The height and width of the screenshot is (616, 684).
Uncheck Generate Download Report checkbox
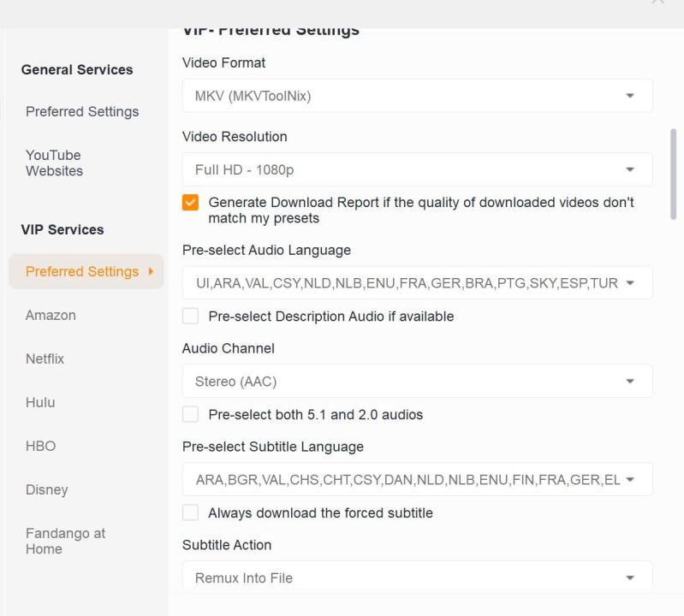[191, 203]
